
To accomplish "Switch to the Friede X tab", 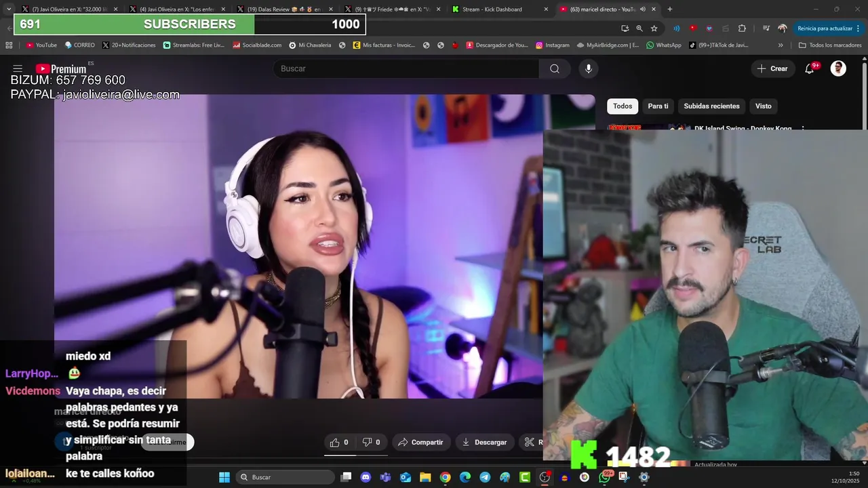I will tap(393, 9).
